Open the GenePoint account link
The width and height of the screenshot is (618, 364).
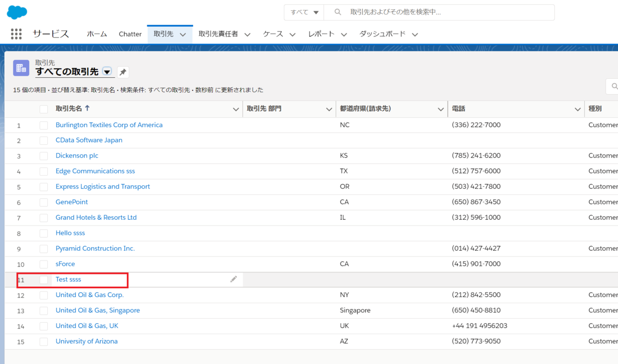(x=72, y=202)
